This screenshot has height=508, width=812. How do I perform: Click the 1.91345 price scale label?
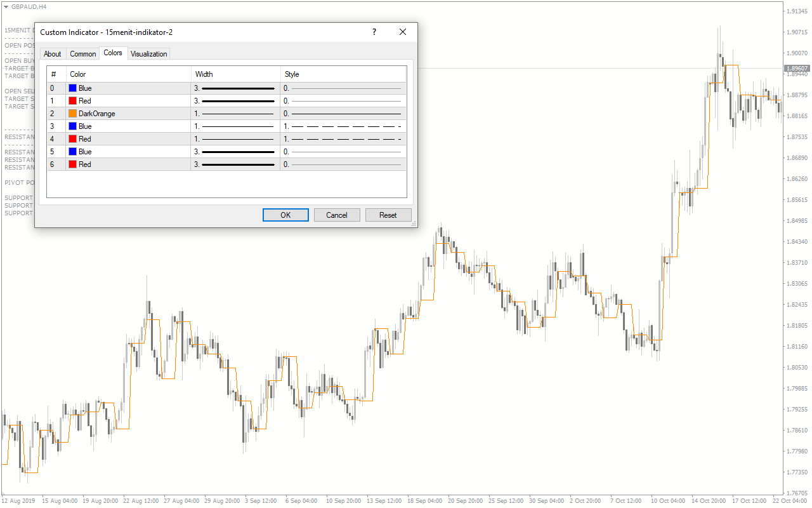pyautogui.click(x=797, y=11)
